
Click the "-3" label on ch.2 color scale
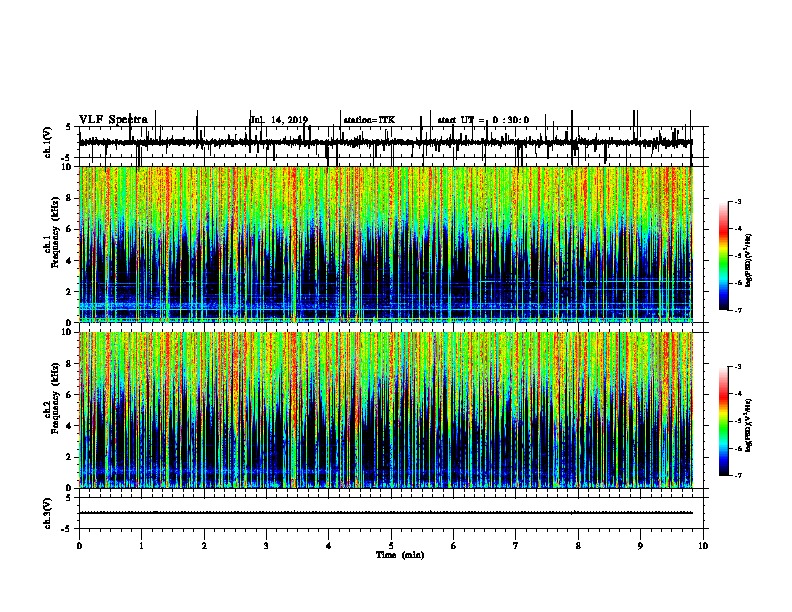[738, 367]
